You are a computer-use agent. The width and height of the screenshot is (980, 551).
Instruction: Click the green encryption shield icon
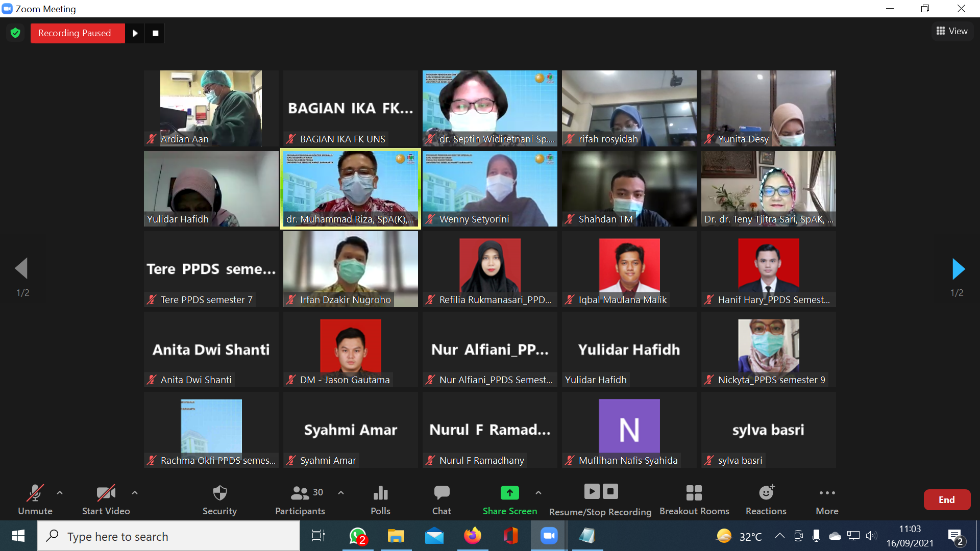(15, 33)
